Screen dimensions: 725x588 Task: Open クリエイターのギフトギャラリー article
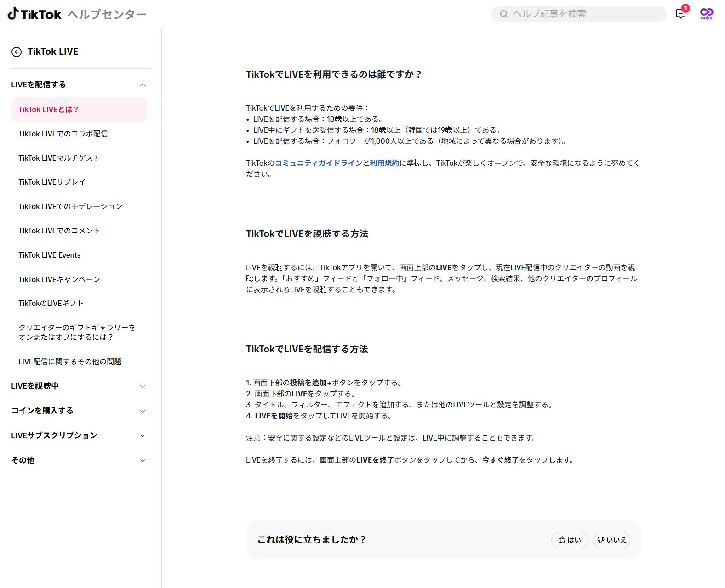(77, 332)
